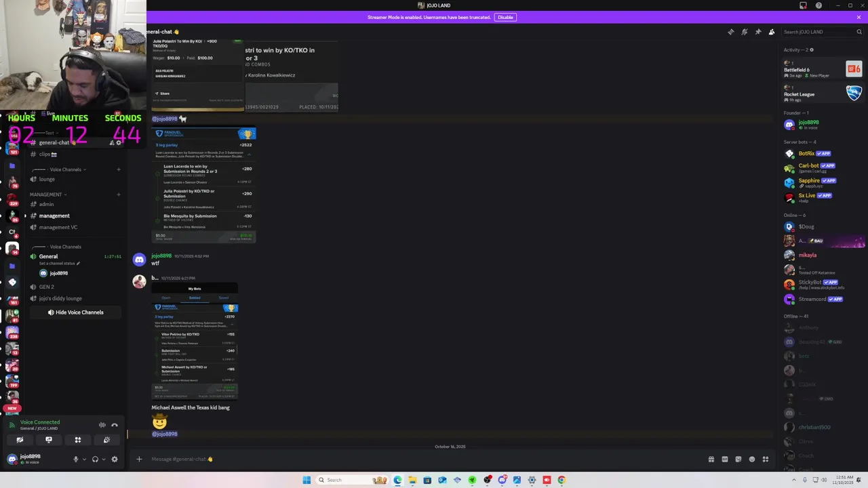Click the plus attach button in message bar

click(x=139, y=459)
